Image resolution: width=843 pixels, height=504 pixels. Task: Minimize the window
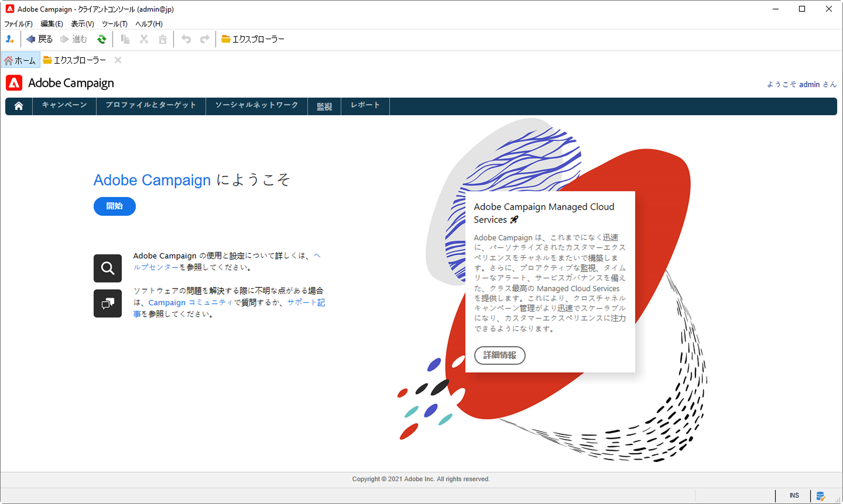point(775,9)
